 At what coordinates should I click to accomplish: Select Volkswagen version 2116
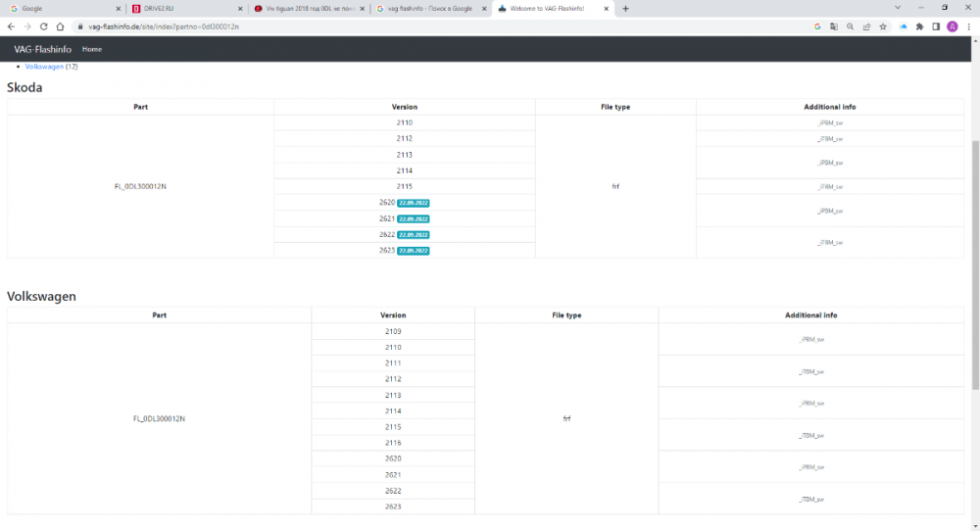393,443
